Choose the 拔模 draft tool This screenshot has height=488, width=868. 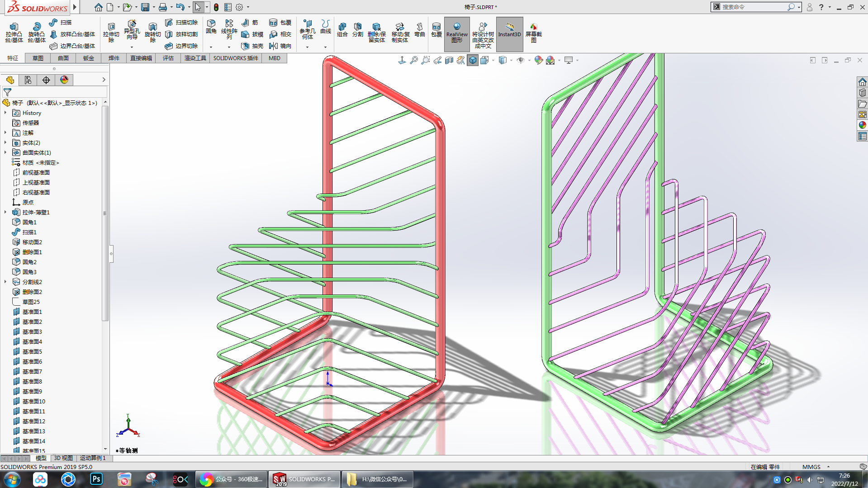[x=252, y=34]
